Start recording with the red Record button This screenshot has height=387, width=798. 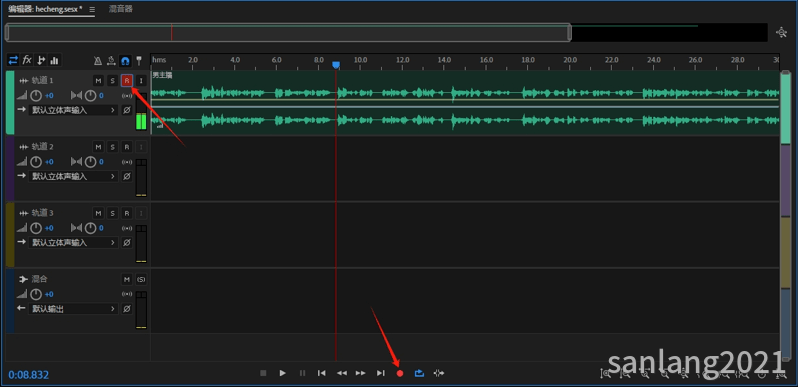tap(400, 373)
